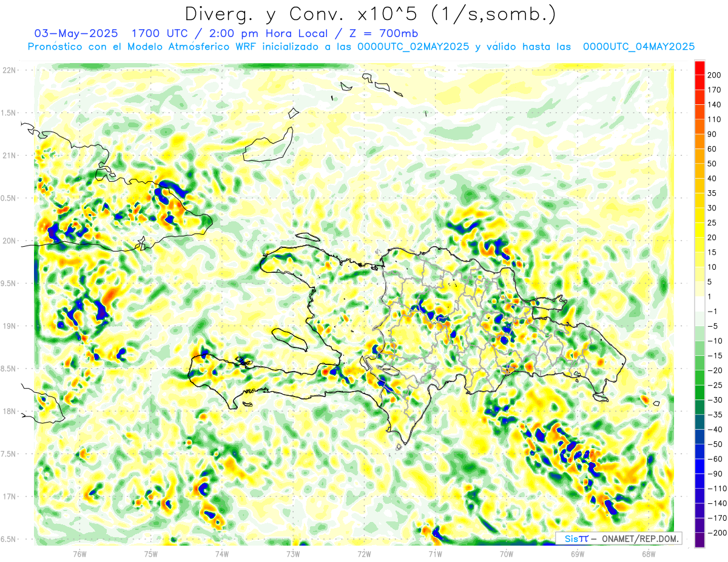Click the 20N latitude label
The image size is (728, 562).
pyautogui.click(x=9, y=241)
